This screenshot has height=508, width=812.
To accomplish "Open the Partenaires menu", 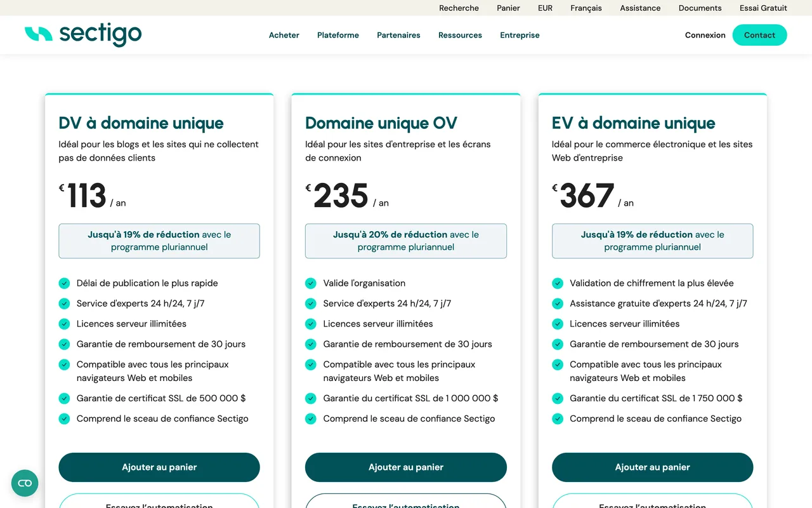I will 398,35.
